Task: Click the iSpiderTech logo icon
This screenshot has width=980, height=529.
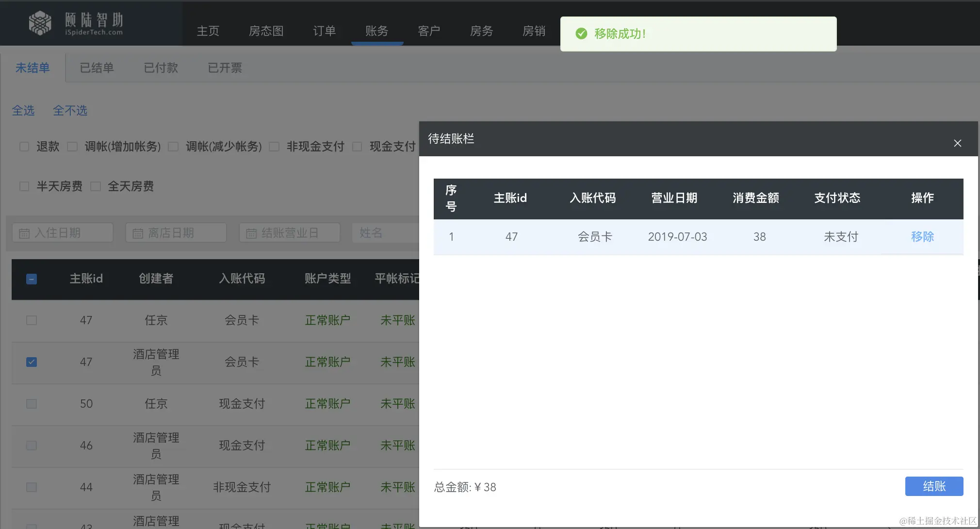Action: pyautogui.click(x=40, y=23)
